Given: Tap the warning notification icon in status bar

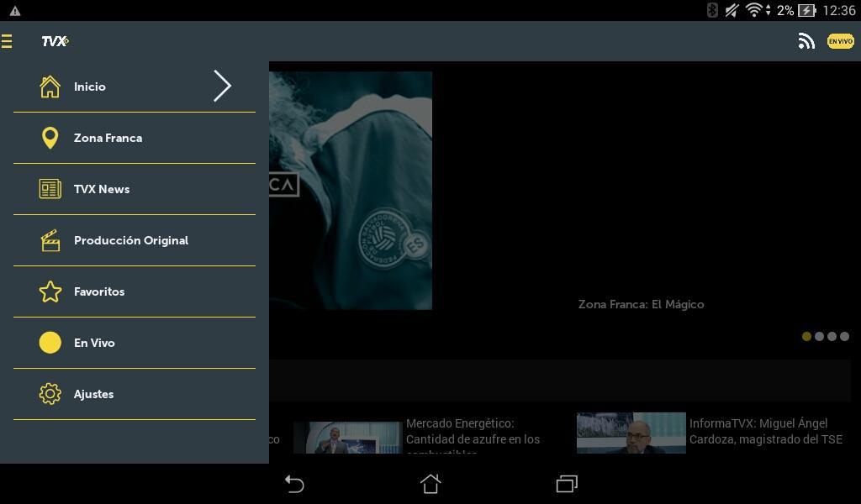Looking at the screenshot, I should pyautogui.click(x=15, y=10).
